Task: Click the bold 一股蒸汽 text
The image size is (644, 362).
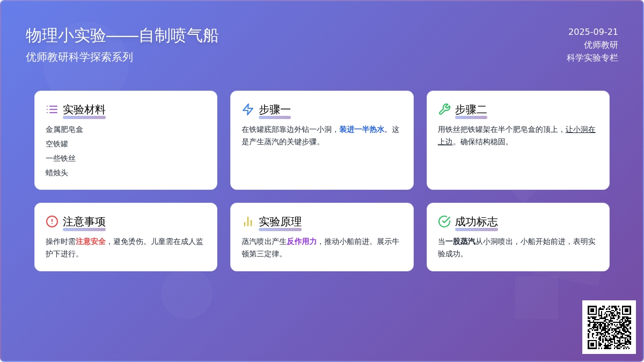Action: (460, 241)
